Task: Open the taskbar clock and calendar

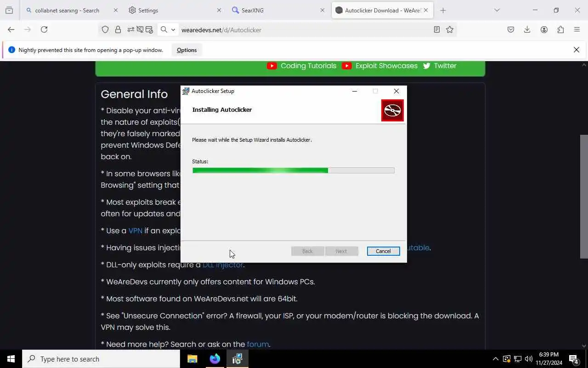Action: 549,359
